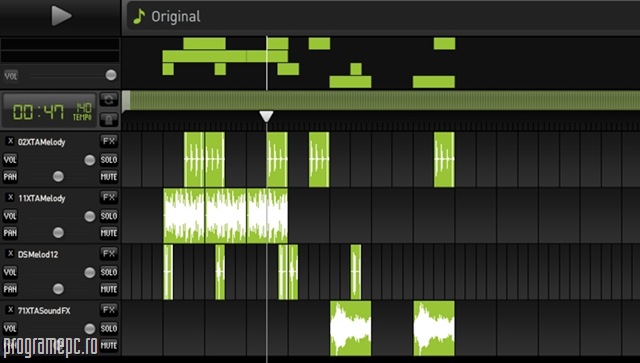Viewport: 640px width, 363px height.
Task: Select first waveform clip in 71XTASoundFX track
Action: [351, 328]
